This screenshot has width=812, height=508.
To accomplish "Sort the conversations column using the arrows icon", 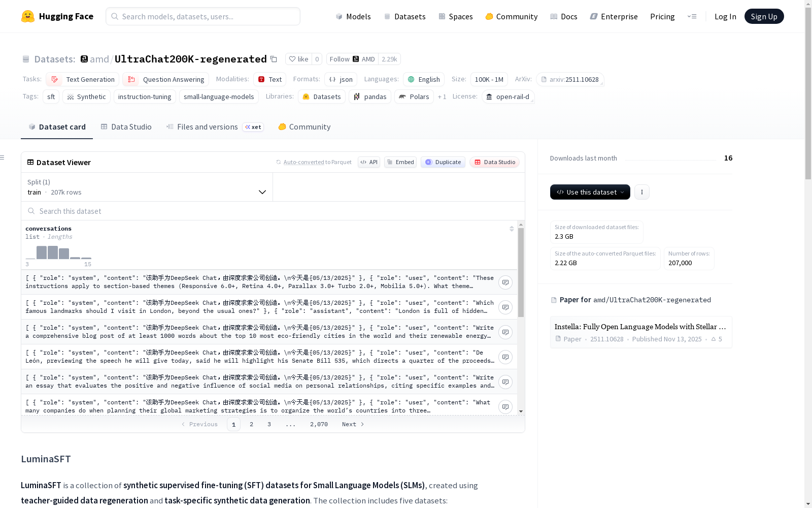I will coord(512,229).
